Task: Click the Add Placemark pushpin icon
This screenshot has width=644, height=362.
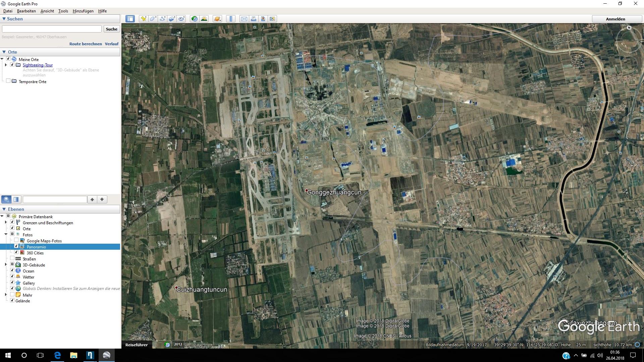Action: click(x=144, y=19)
